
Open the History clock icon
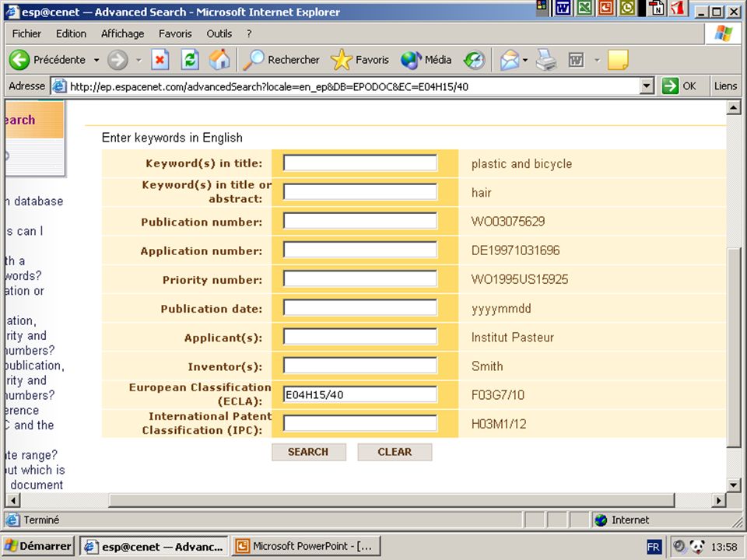[474, 60]
